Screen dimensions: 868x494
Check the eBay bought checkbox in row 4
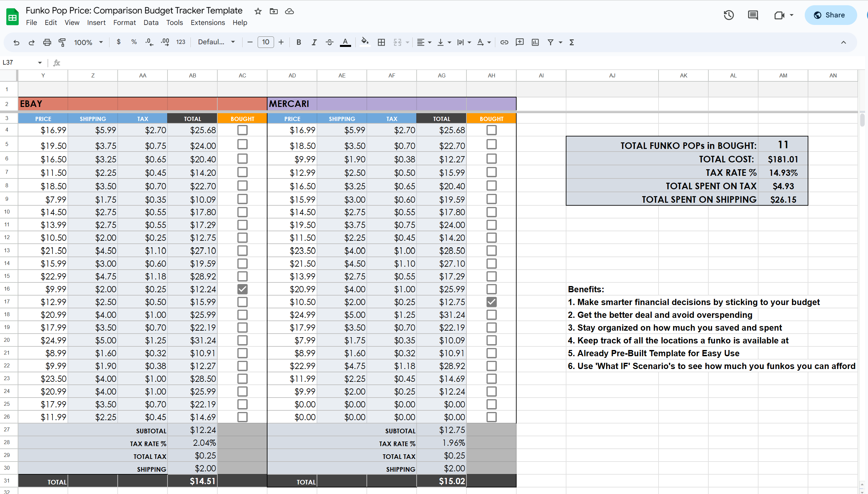[242, 130]
